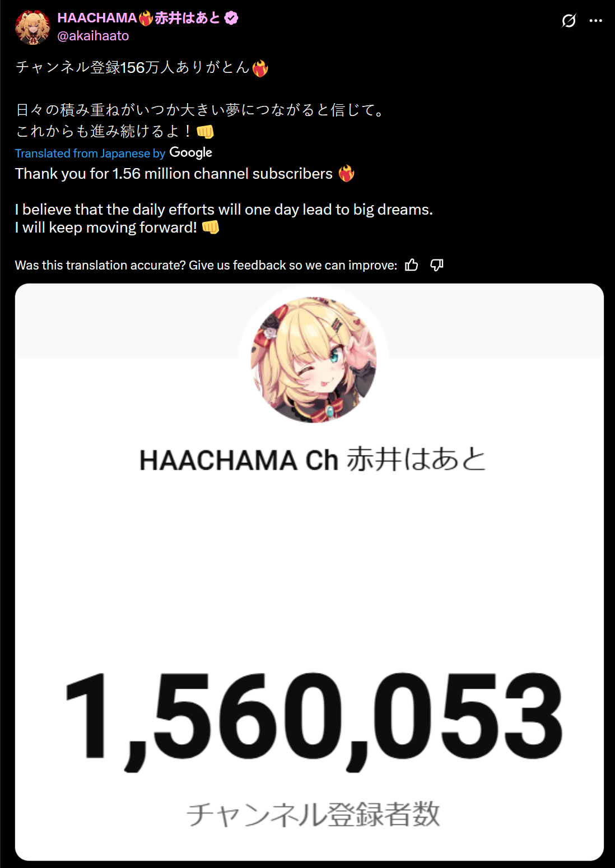Click the HAACHAMA Ch 赤井はあと channel title
The image size is (615, 868).
[x=313, y=459]
